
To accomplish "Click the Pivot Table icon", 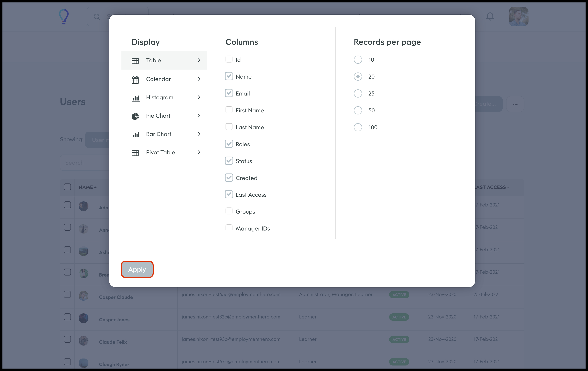I will coord(135,153).
